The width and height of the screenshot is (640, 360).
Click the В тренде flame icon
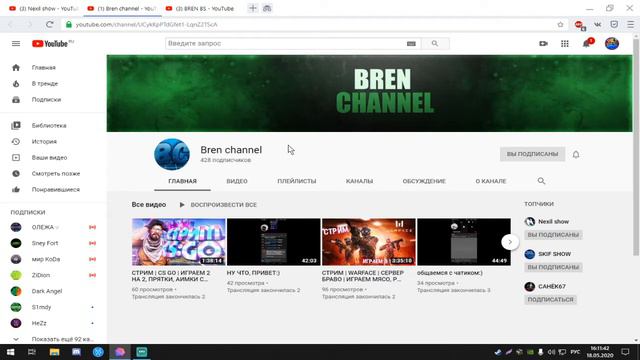(x=16, y=83)
